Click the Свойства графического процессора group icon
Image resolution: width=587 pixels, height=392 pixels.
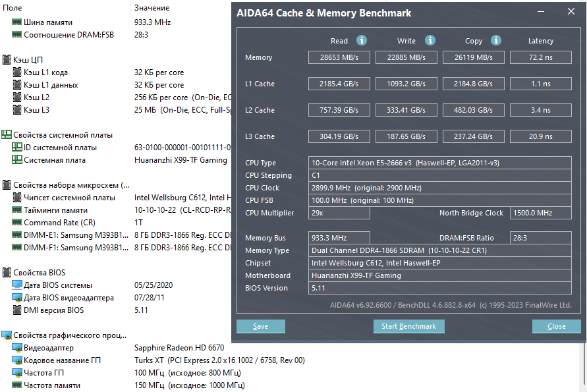[x=7, y=335]
